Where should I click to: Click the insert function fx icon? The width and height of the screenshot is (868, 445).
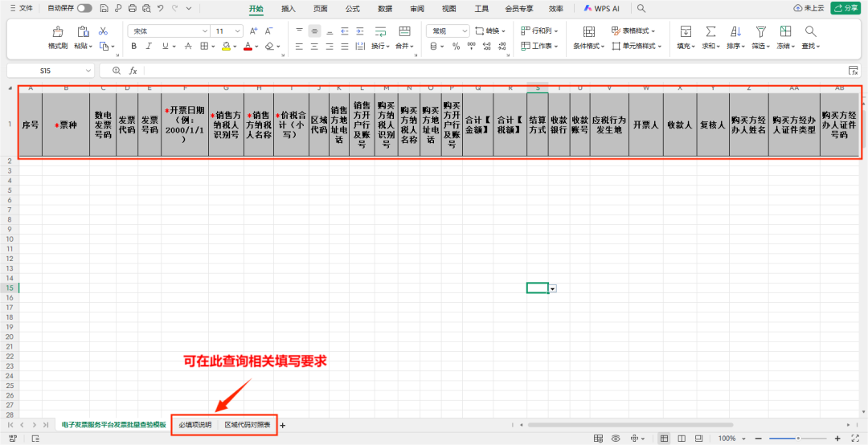click(x=133, y=71)
